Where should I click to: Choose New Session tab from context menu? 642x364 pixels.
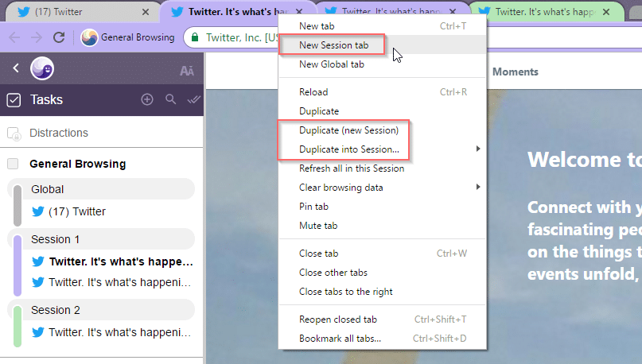click(x=383, y=45)
